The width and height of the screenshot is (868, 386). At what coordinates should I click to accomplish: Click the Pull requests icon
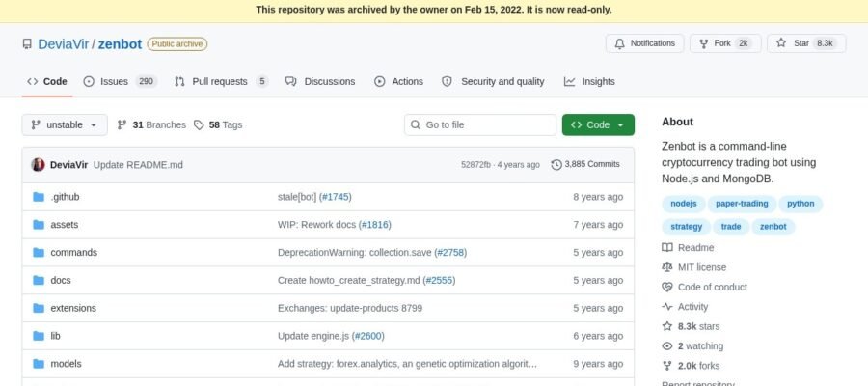[179, 81]
